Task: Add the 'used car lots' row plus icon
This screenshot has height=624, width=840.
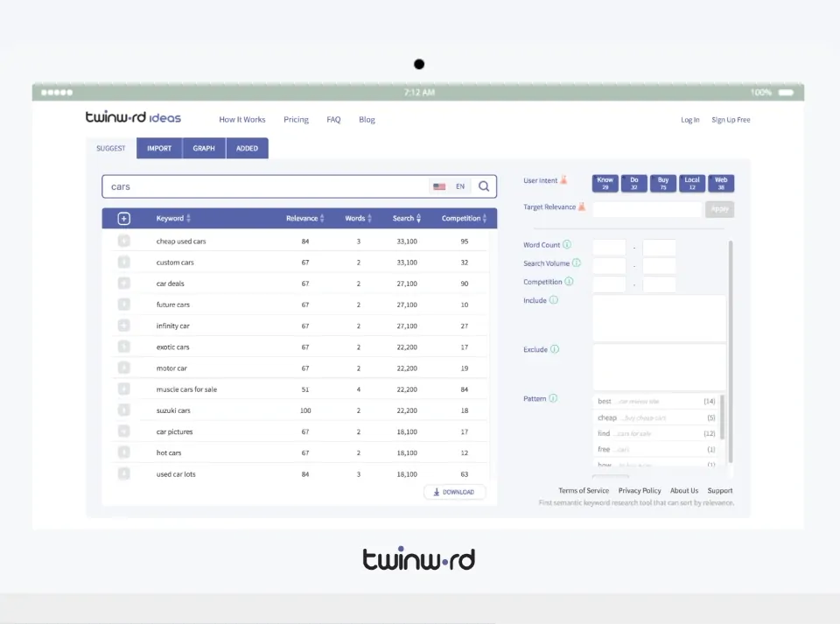Action: (123, 474)
